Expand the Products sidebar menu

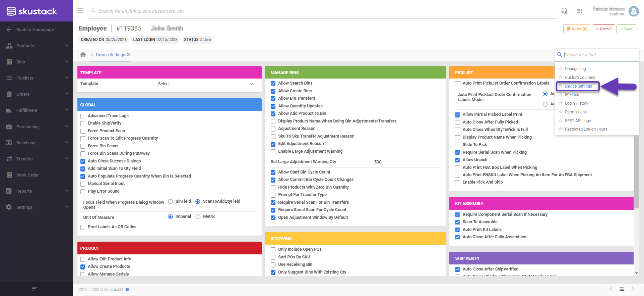pos(36,46)
